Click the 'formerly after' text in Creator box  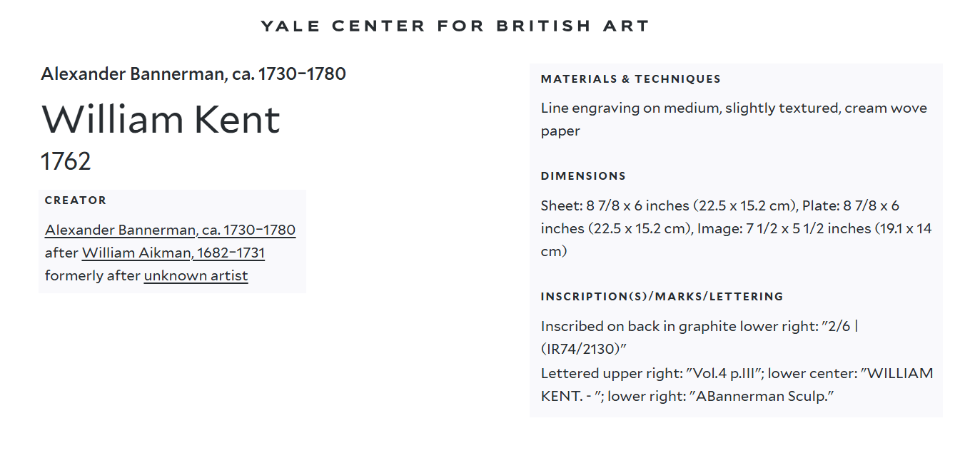92,275
